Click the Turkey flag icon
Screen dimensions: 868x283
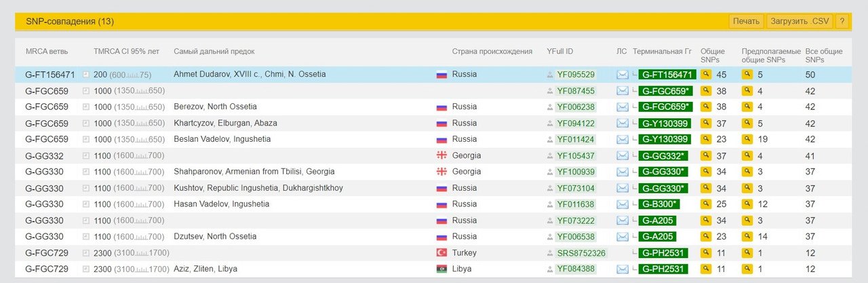[x=441, y=253]
